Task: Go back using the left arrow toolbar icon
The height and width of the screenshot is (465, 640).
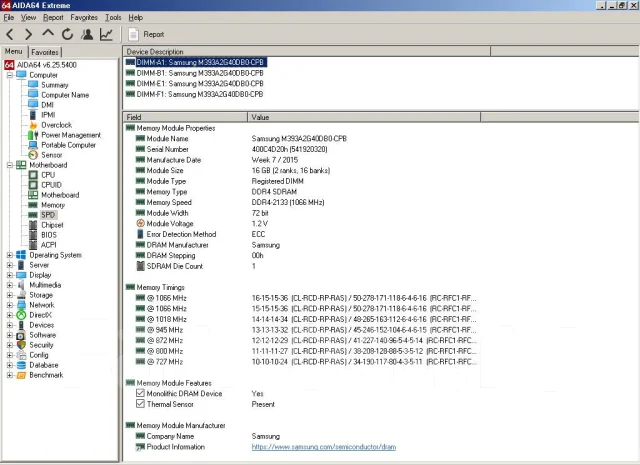Action: (x=10, y=34)
